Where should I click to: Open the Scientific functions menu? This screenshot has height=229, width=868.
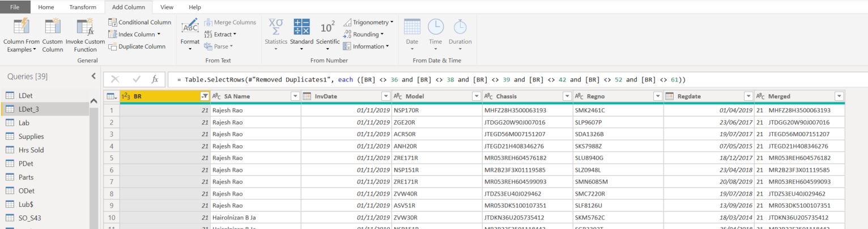click(327, 35)
